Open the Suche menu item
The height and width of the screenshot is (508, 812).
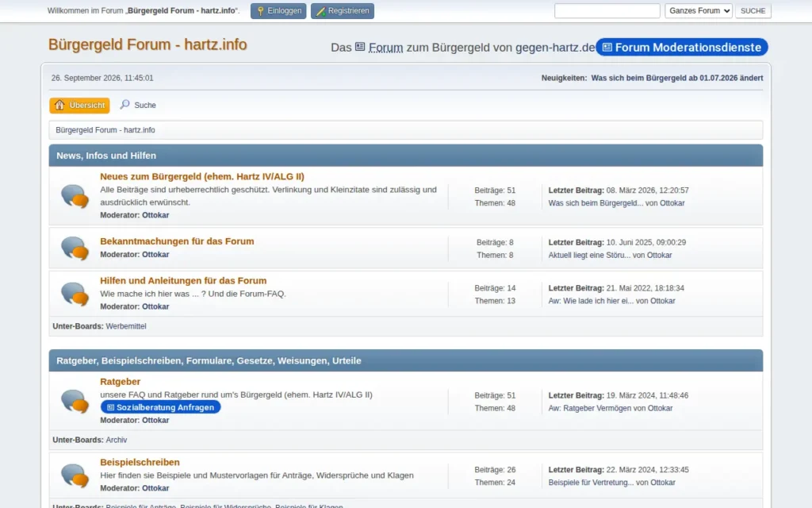(x=138, y=106)
